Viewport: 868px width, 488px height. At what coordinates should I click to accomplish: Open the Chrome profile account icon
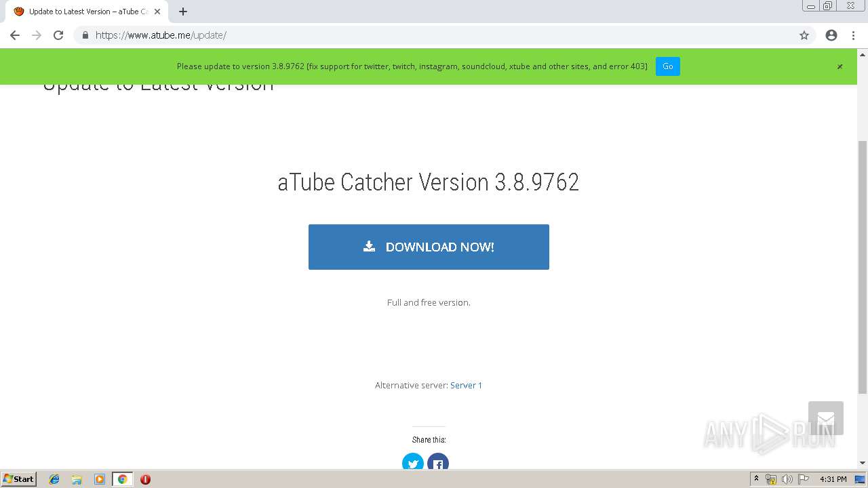coord(831,35)
